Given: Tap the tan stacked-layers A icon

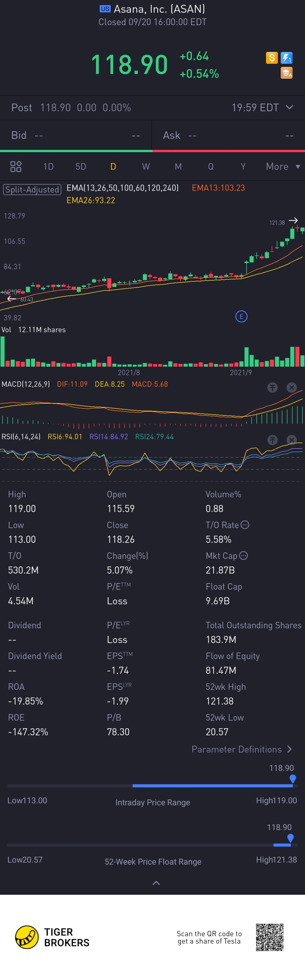Looking at the screenshot, I should point(286,73).
